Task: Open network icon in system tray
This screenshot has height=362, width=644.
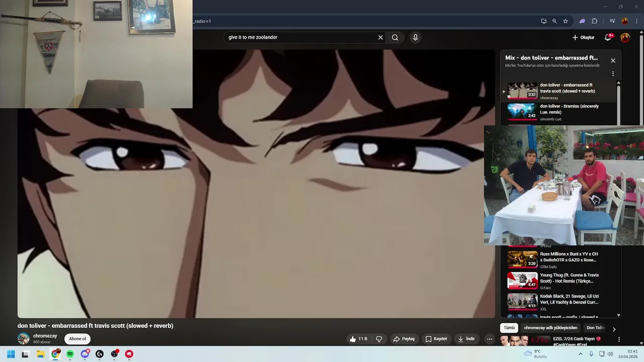Action: pos(602,354)
